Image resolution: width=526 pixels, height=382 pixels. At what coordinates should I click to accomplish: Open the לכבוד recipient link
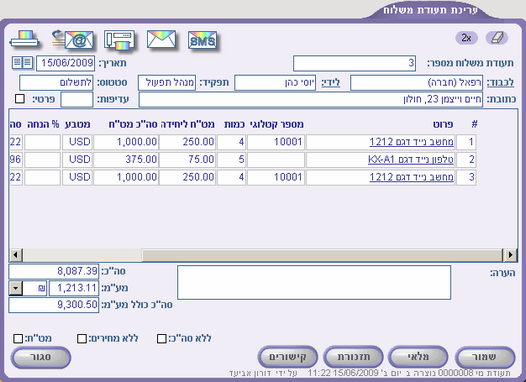(x=500, y=83)
